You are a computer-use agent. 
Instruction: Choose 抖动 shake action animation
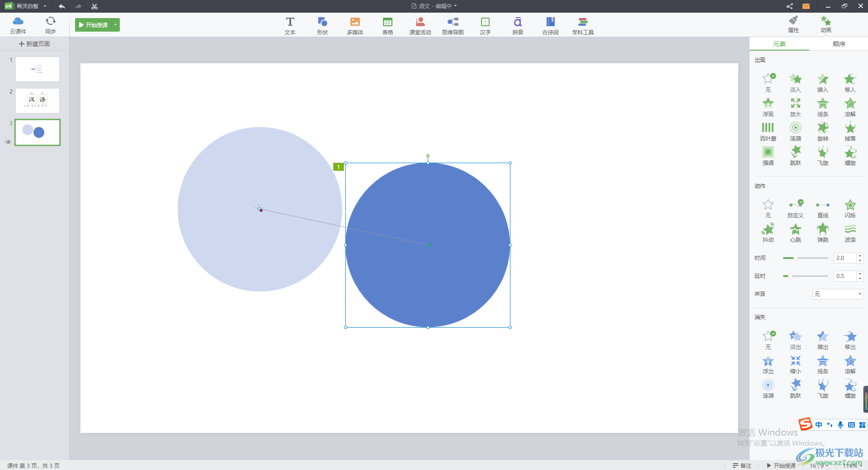[x=768, y=233]
